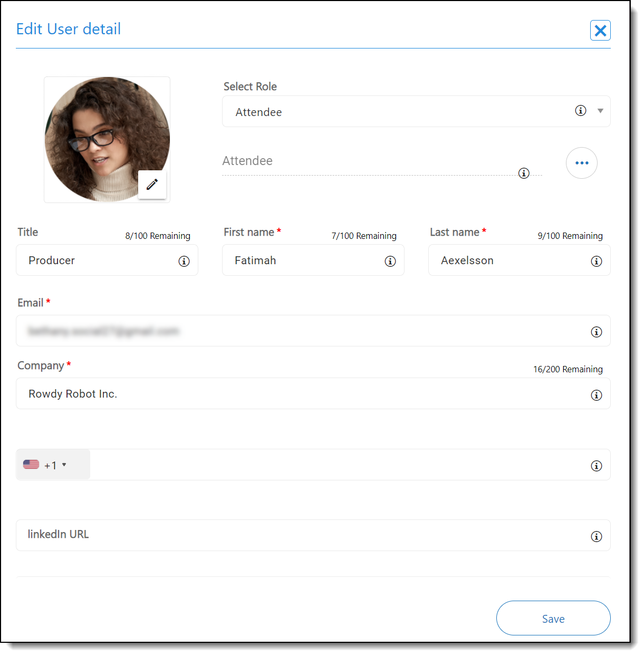Click the First name field containing Fatimah
644x656 pixels.
313,260
